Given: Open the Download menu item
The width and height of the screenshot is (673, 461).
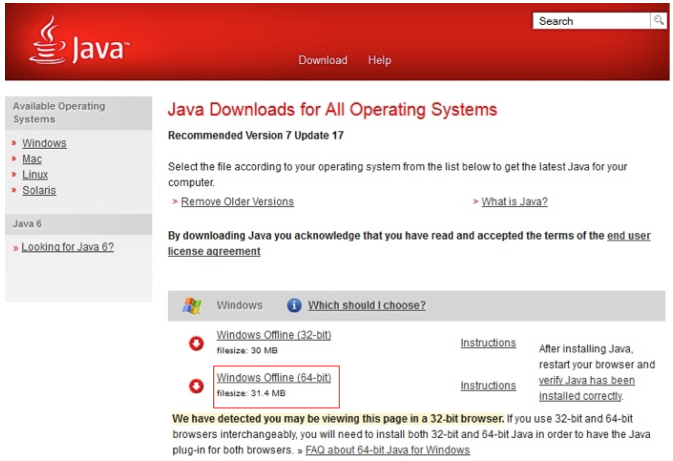Looking at the screenshot, I should coord(322,60).
